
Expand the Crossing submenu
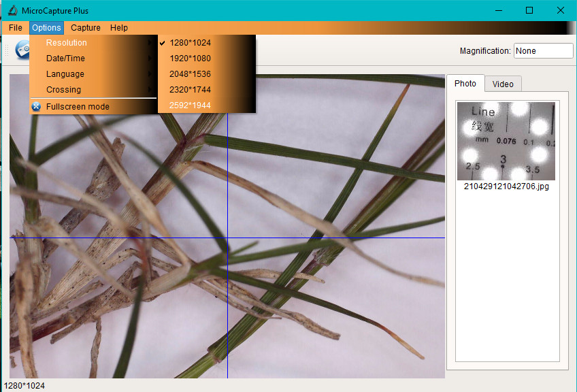click(63, 89)
